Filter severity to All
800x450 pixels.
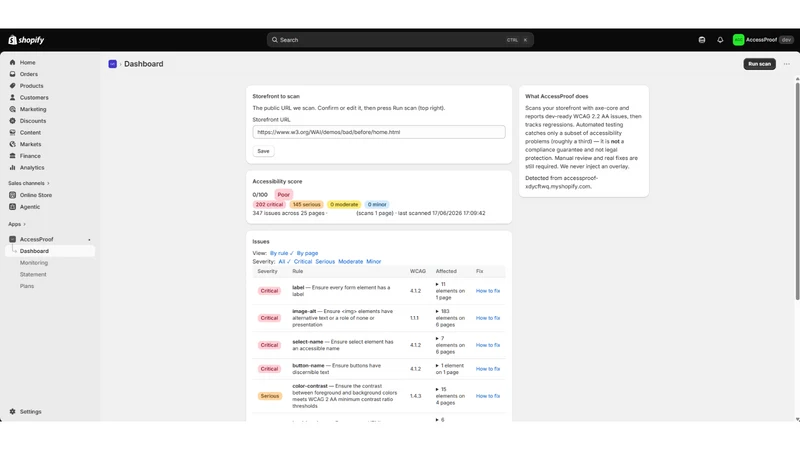tap(284, 262)
